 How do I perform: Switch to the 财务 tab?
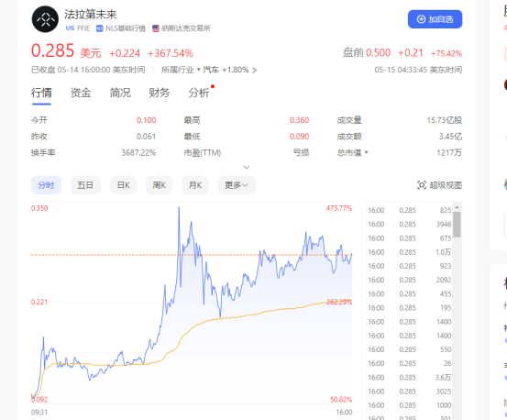click(x=160, y=93)
